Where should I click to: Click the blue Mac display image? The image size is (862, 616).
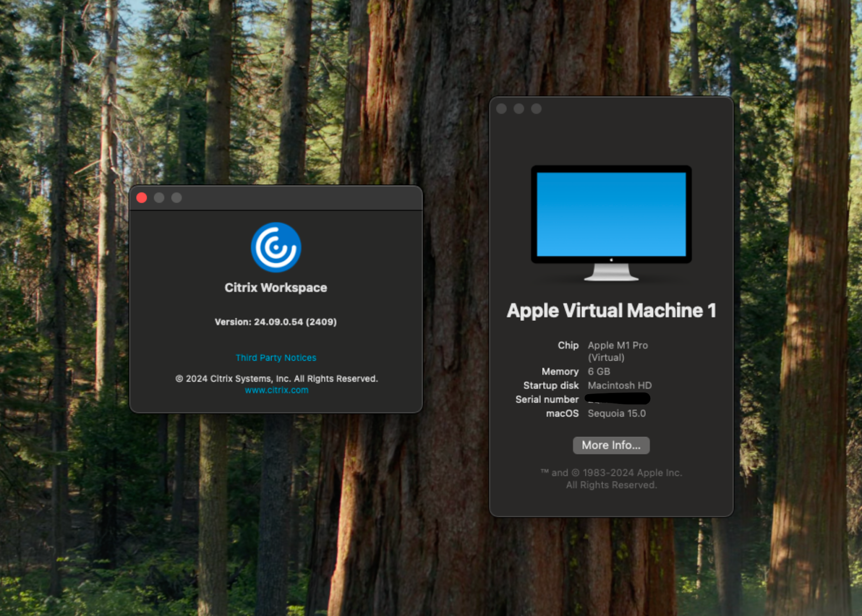pos(611,215)
